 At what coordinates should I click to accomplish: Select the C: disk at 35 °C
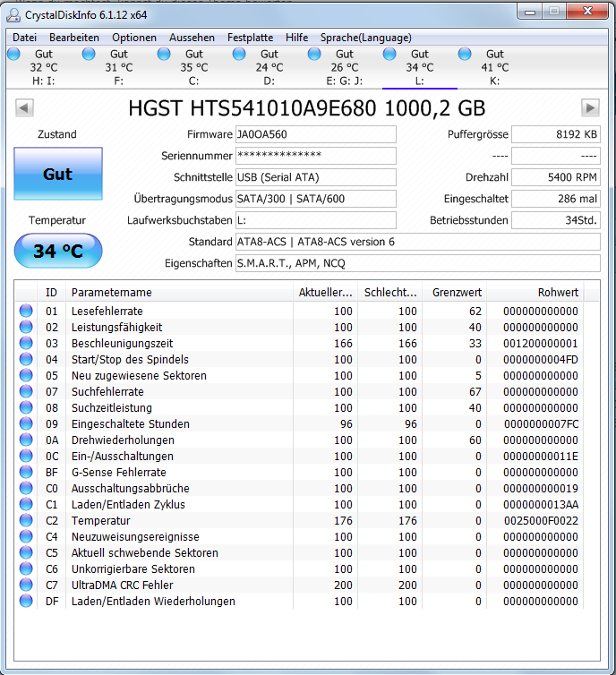193,67
